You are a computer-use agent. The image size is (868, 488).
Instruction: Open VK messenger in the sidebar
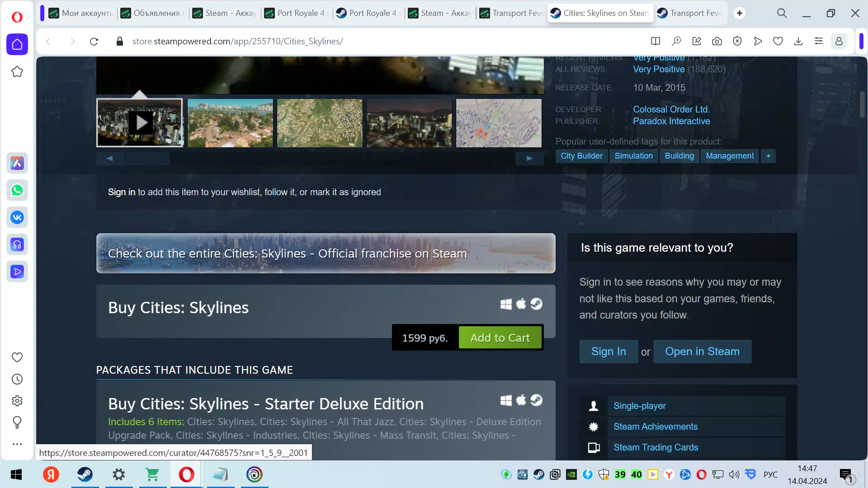pos(17,217)
